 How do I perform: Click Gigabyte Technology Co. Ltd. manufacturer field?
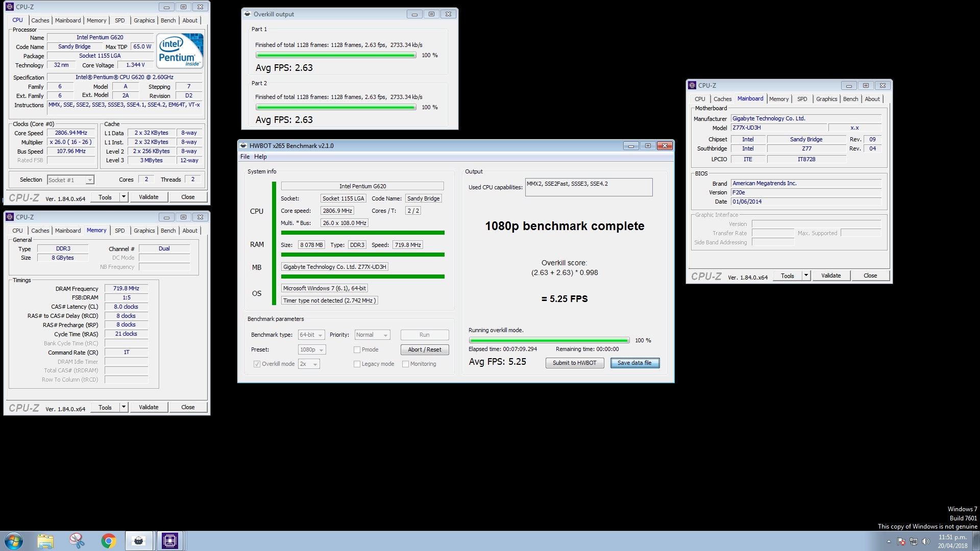click(806, 118)
